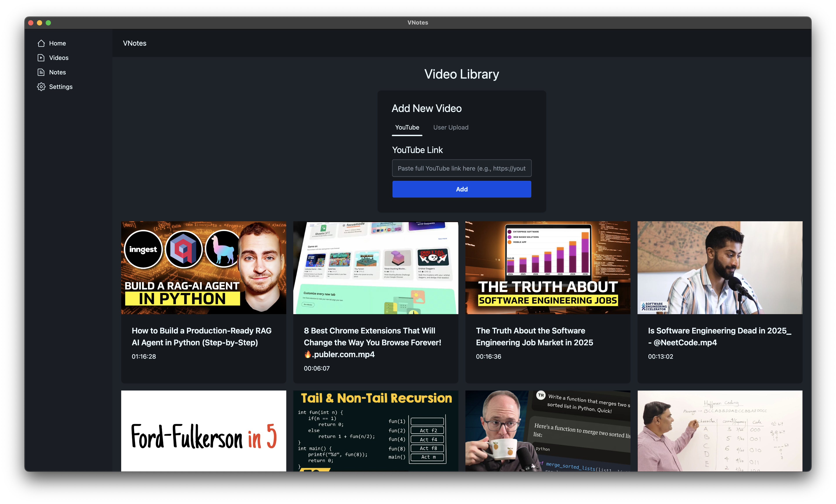This screenshot has width=836, height=504.
Task: Open the Huffman Coding whiteboard thumbnail
Action: [x=720, y=431]
